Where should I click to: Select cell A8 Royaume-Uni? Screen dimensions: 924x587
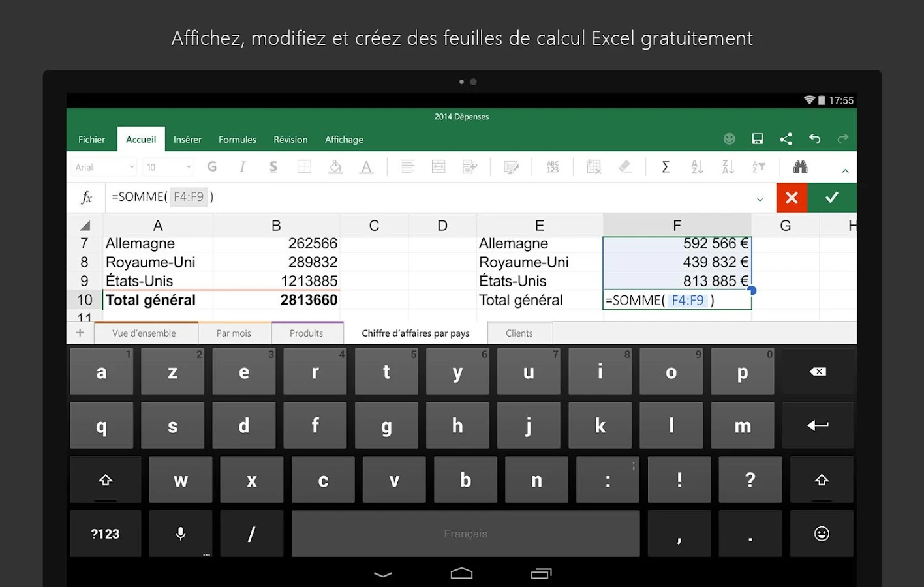(158, 262)
